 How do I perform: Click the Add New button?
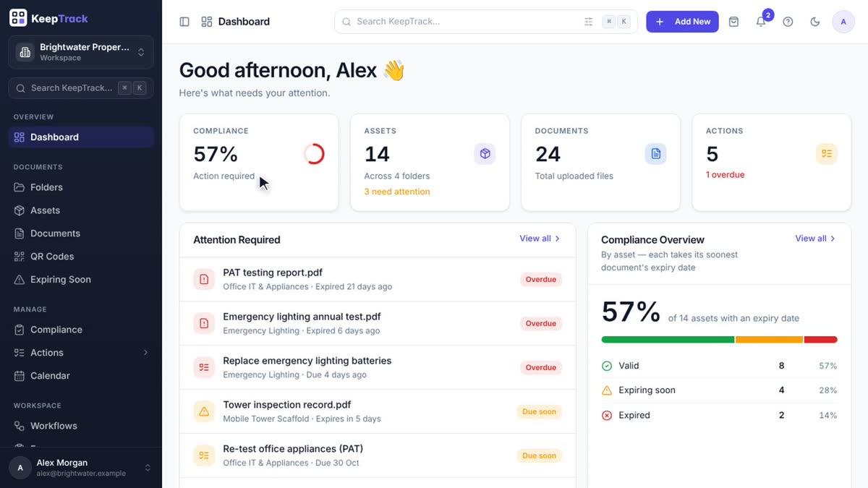coord(682,22)
